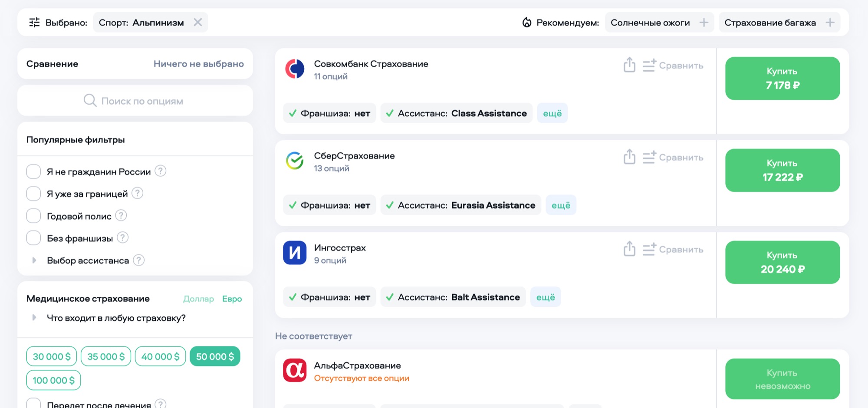Add recommended Солнечные ожоги option
Screen dimensions: 868x408
coord(704,23)
